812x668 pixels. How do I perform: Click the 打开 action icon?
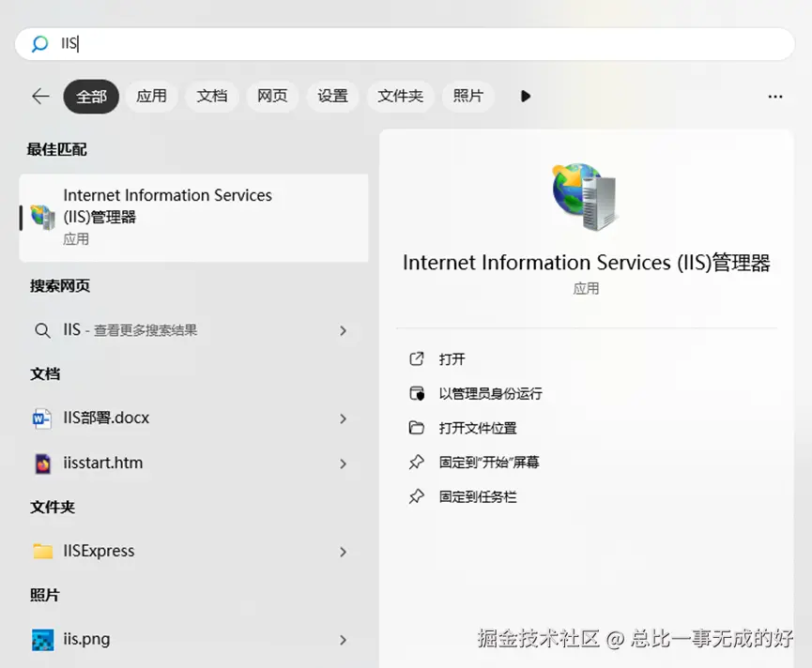tap(418, 358)
